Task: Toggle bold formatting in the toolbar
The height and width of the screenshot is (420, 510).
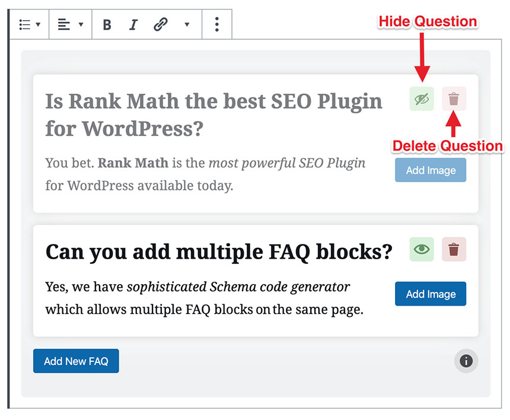Action: coord(107,24)
